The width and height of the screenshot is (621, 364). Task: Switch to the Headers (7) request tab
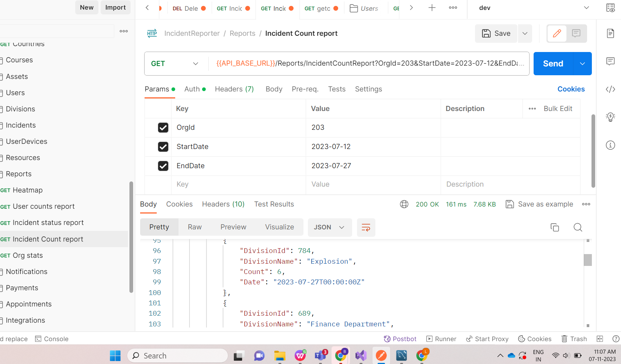[234, 89]
